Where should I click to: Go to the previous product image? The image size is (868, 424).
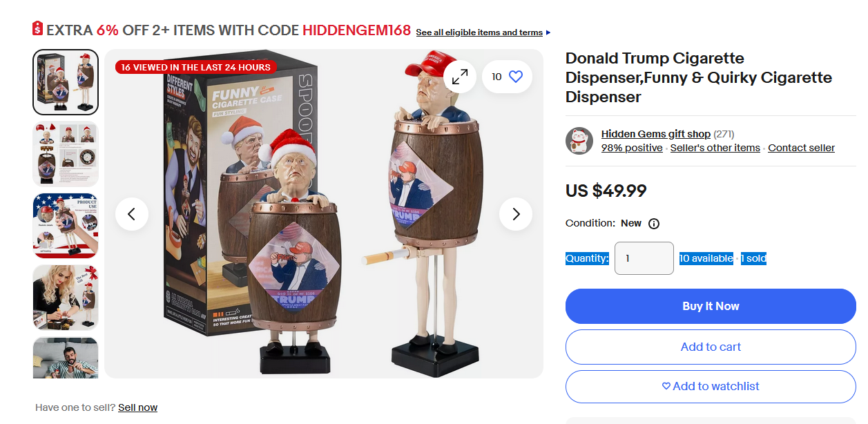point(132,214)
